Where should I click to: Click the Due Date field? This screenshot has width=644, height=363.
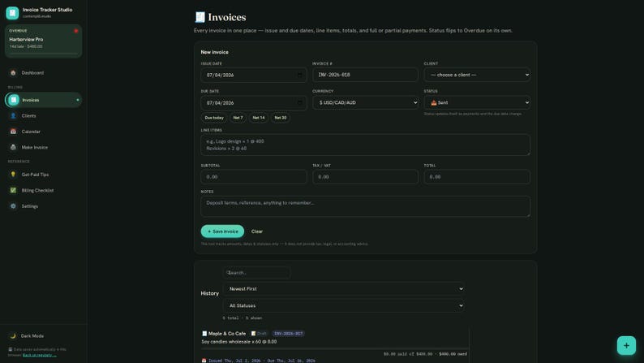click(253, 103)
